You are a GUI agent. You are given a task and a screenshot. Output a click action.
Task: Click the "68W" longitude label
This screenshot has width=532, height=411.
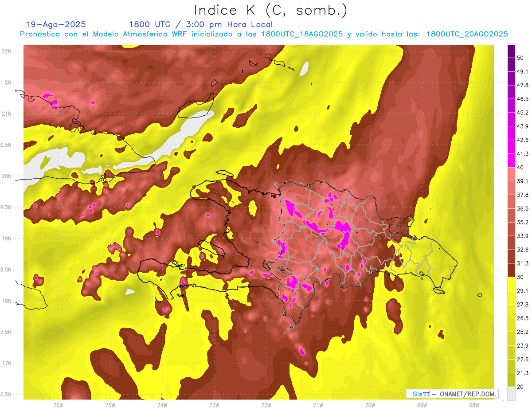coord(474,405)
